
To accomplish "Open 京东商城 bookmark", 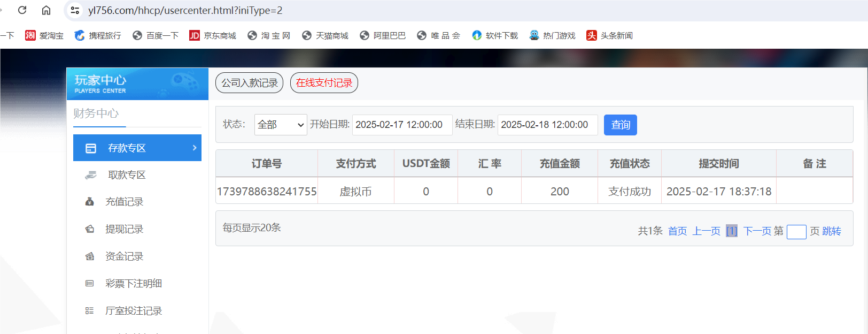I will [x=213, y=35].
